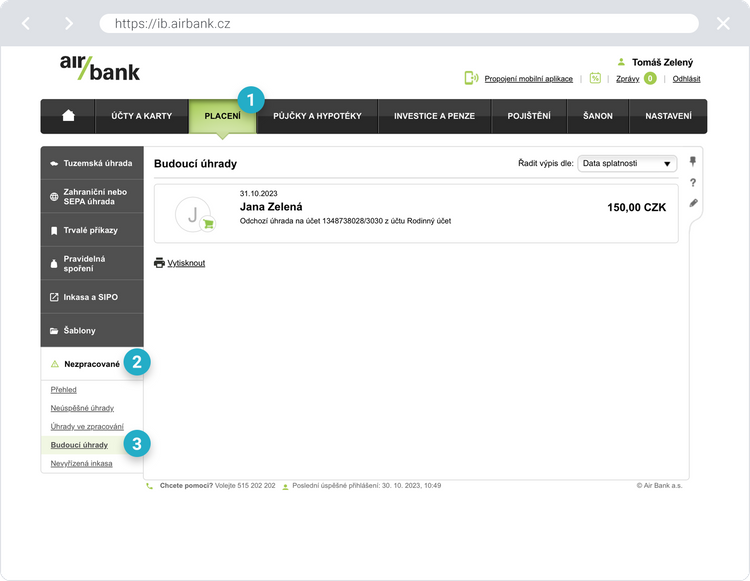Switch to Půjčky a hypotéky tab
This screenshot has width=750, height=581.
(x=317, y=116)
